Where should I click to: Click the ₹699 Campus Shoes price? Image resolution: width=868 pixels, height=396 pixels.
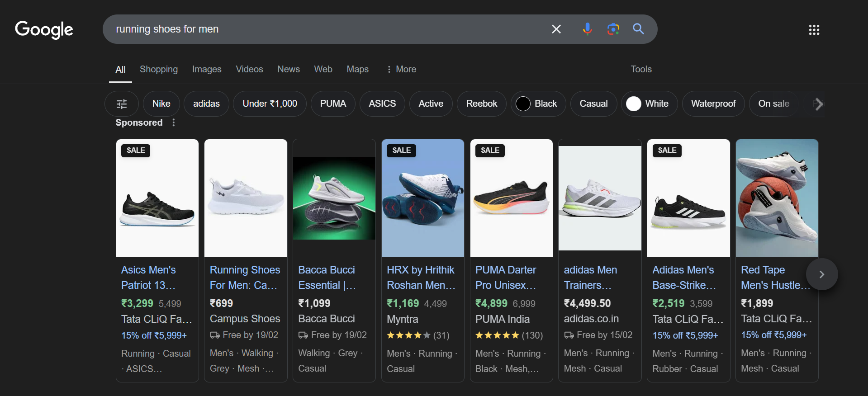coord(221,303)
